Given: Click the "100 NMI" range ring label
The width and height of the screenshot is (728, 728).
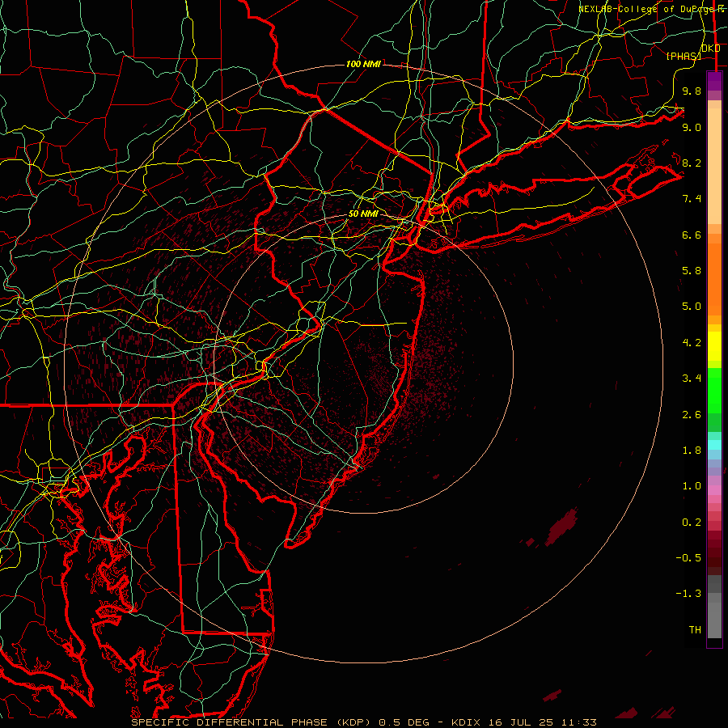Looking at the screenshot, I should tap(363, 64).
